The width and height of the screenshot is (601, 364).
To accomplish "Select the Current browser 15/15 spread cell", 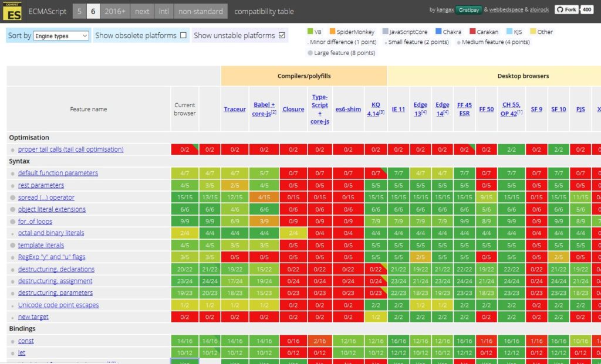I will [185, 197].
